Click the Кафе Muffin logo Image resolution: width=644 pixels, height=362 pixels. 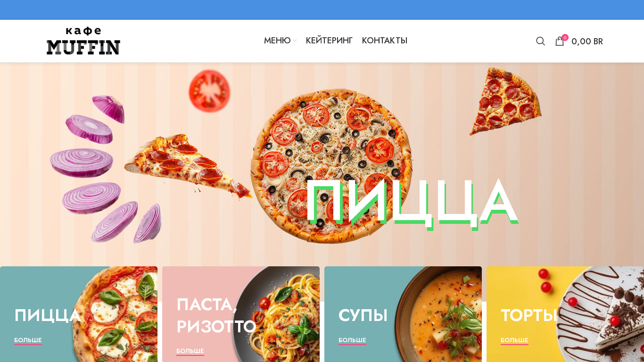point(83,41)
